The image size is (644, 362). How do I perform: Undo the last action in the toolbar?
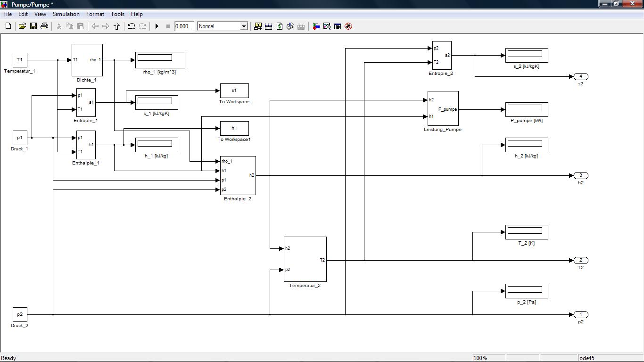[132, 26]
